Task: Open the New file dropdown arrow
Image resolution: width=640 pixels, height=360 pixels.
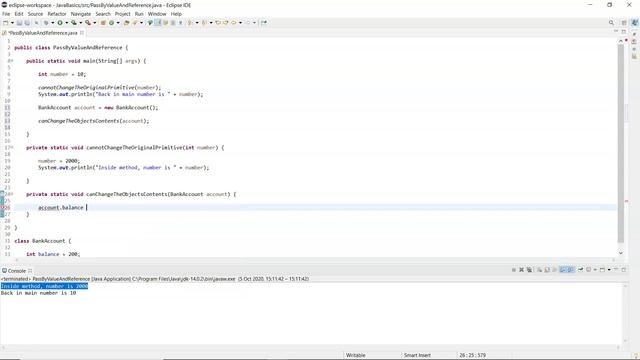Action: click(x=12, y=23)
